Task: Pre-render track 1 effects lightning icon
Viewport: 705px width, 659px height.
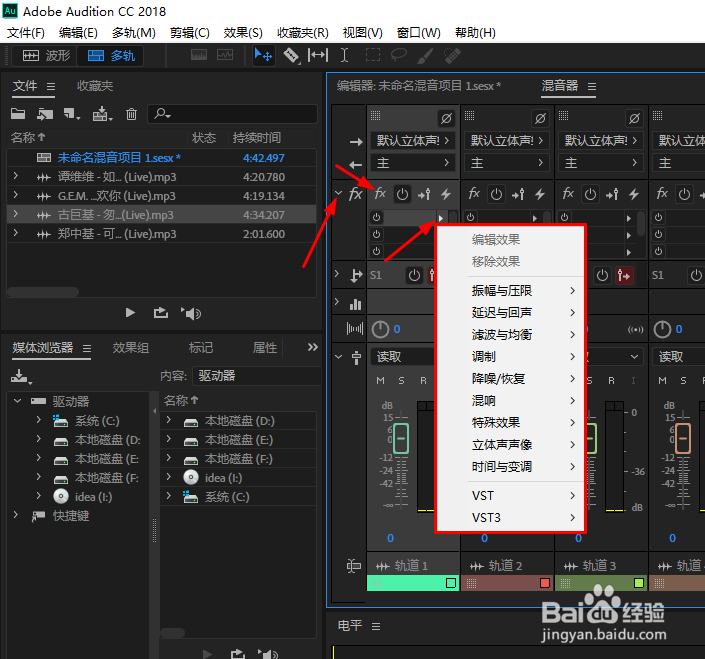Action: coord(446,194)
